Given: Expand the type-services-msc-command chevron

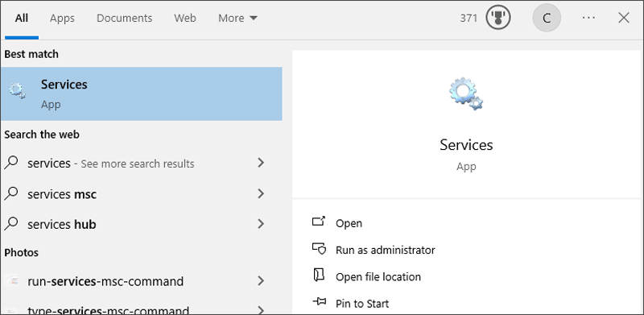Looking at the screenshot, I should [x=260, y=310].
